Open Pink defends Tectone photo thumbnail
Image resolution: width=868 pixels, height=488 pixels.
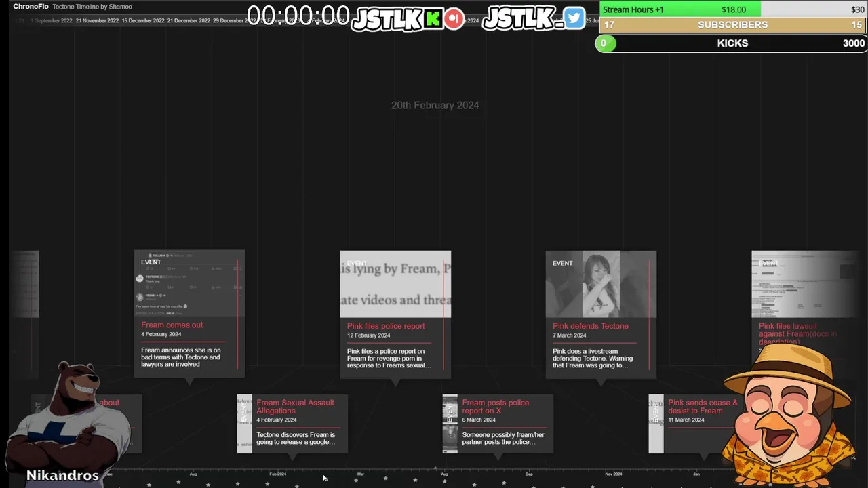click(601, 284)
